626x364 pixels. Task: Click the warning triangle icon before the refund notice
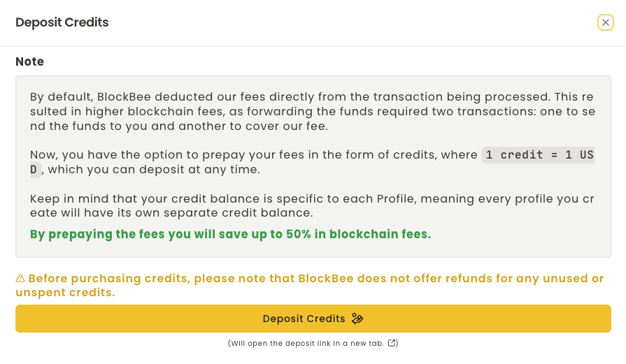pyautogui.click(x=20, y=279)
